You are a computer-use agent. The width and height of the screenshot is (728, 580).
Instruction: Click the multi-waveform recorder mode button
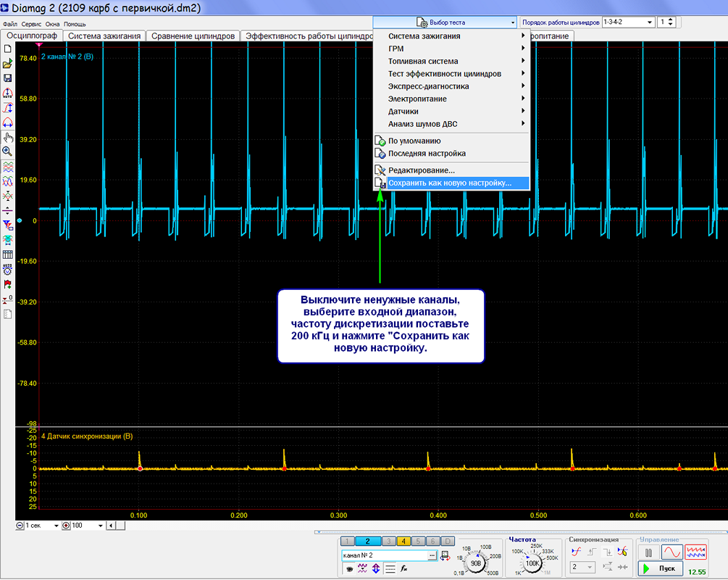(695, 552)
